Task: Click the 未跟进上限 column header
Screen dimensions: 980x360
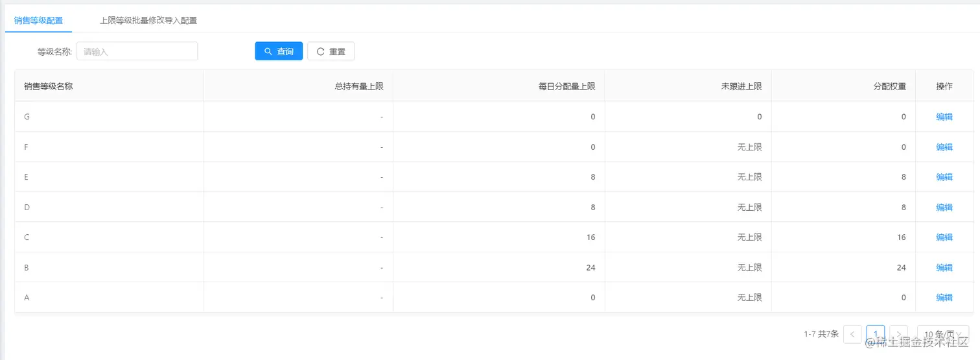Action: pyautogui.click(x=741, y=86)
